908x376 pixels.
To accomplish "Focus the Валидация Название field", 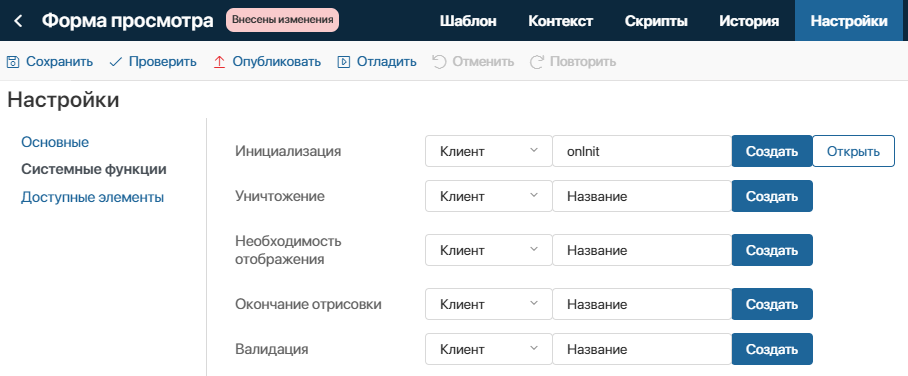I will 642,349.
